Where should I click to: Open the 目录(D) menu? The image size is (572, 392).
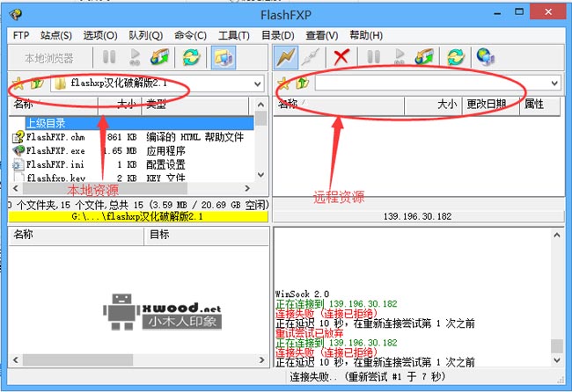coord(277,35)
